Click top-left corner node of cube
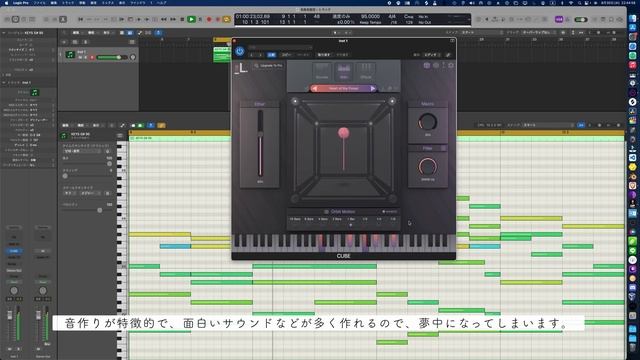This screenshot has height=360, width=640. [x=295, y=101]
